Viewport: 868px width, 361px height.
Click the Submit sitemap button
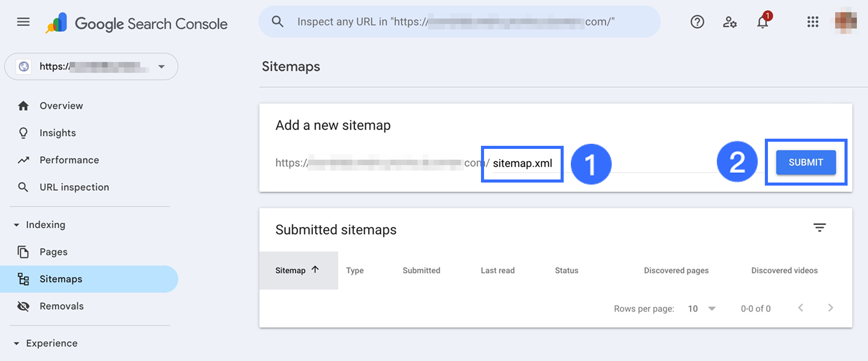coord(805,163)
